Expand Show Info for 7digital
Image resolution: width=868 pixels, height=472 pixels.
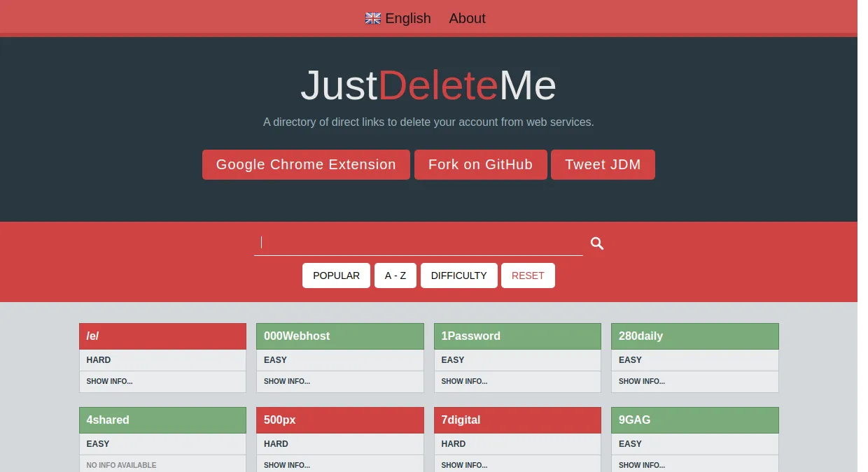[x=465, y=466]
